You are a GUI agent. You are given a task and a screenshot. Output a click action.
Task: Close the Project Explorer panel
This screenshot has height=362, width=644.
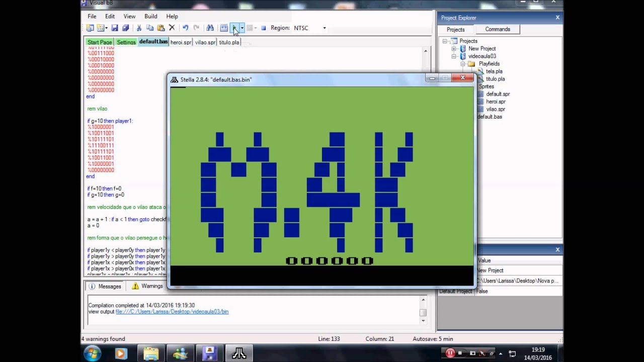(557, 18)
